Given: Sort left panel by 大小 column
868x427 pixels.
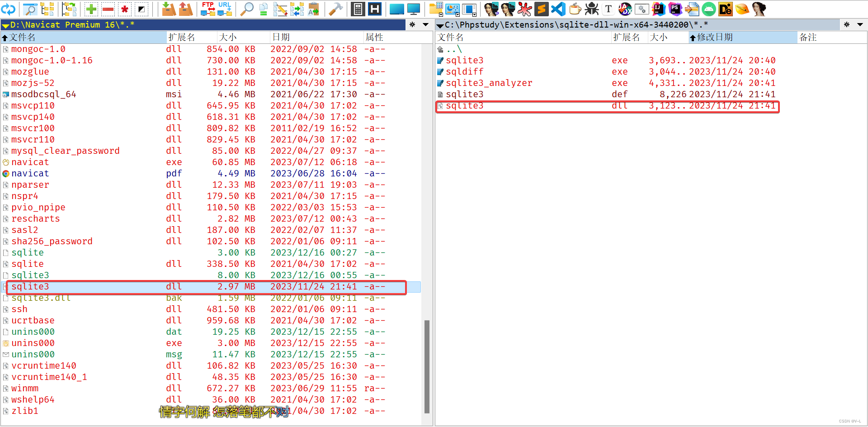Looking at the screenshot, I should point(243,37).
